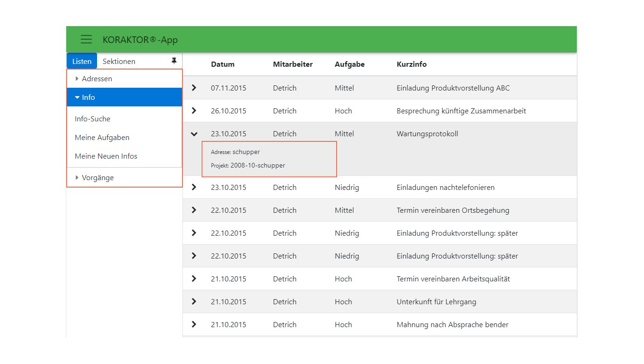
Task: Switch to the Sektionen tab
Action: click(119, 61)
